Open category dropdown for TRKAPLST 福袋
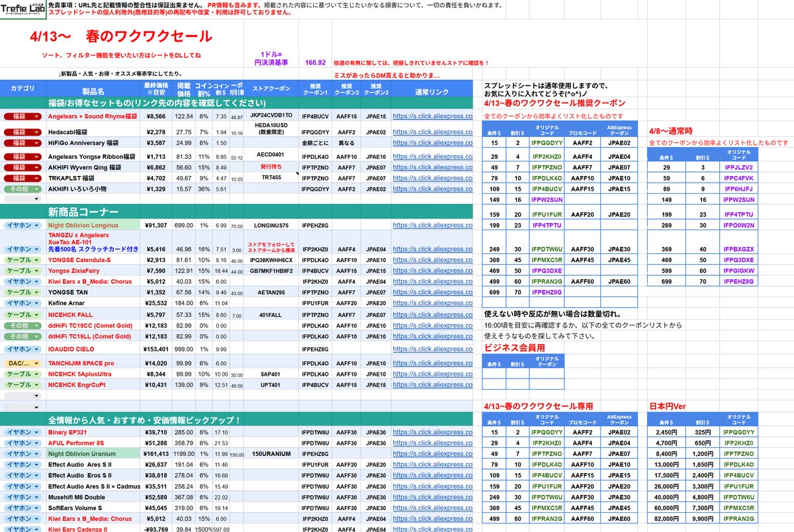 (x=22, y=178)
